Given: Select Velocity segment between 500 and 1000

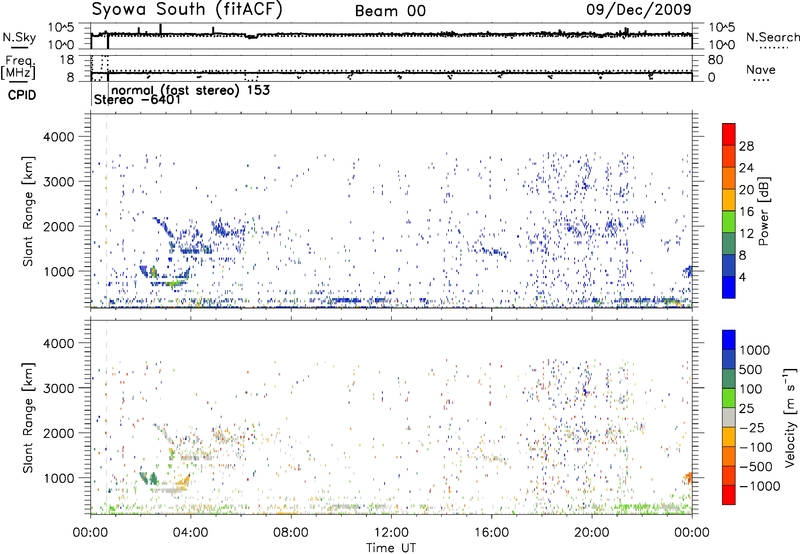Looking at the screenshot, I should click(x=729, y=359).
